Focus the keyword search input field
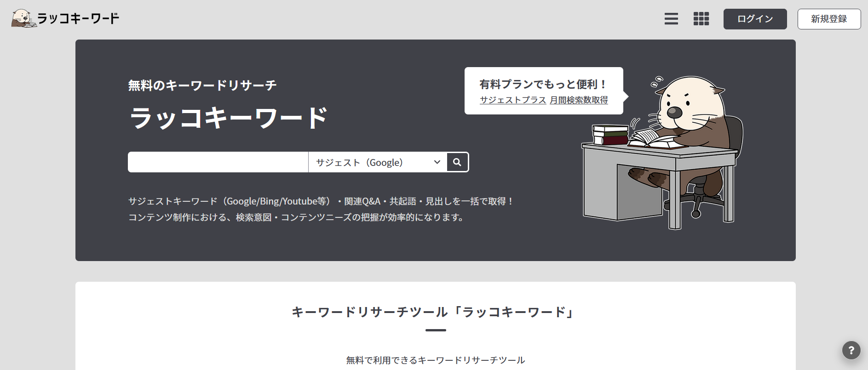868x370 pixels. (x=218, y=162)
